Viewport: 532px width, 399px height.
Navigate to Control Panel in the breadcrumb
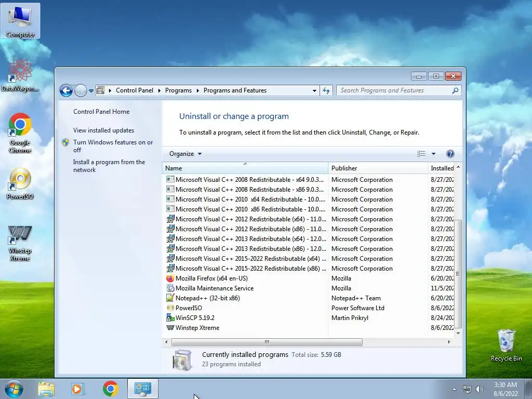pyautogui.click(x=135, y=90)
